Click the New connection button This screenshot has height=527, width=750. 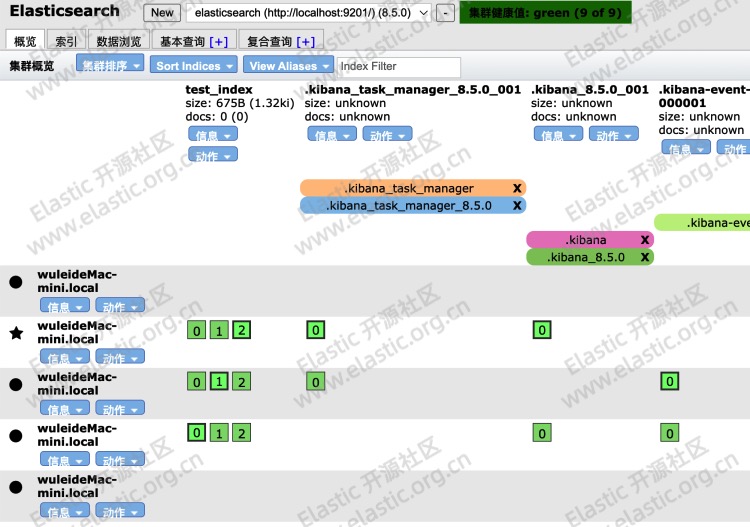[162, 13]
